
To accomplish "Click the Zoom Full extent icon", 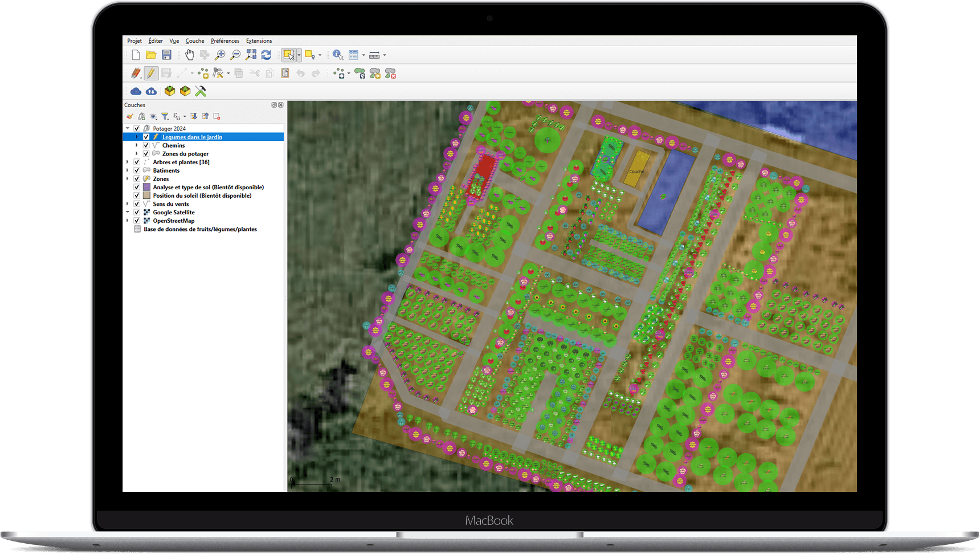I will coord(251,55).
